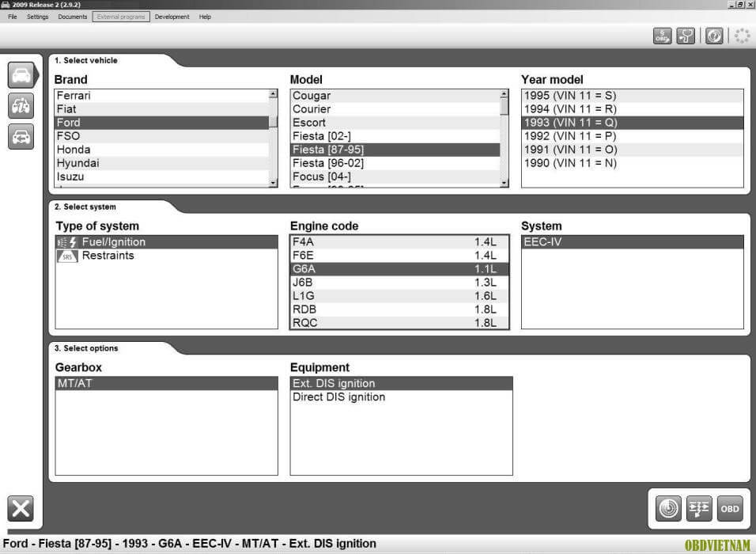Open the Documents menu

coord(72,17)
